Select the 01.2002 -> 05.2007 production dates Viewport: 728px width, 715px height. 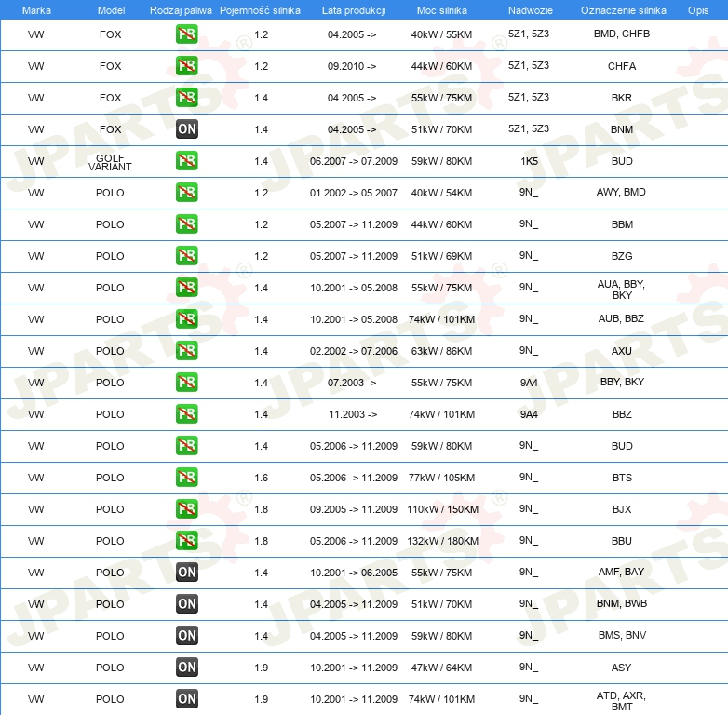(354, 192)
